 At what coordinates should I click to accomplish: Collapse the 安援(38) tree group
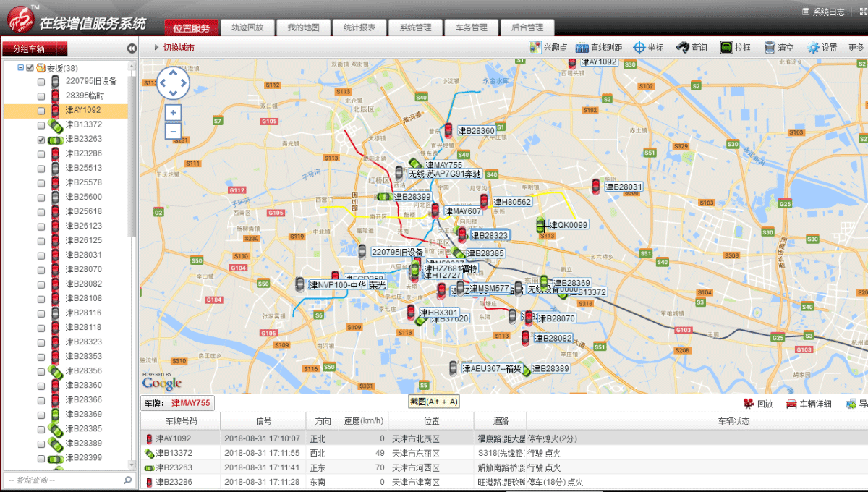tap(21, 68)
